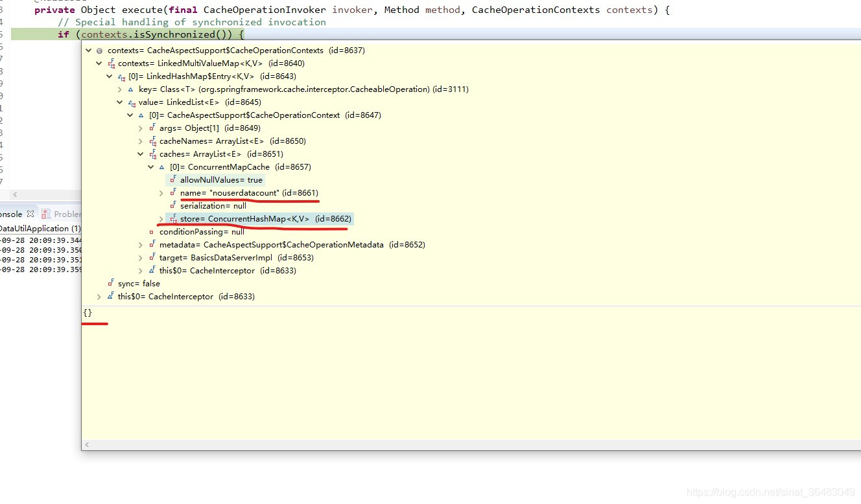Expand the metadata= CacheOperationMetadata entry
Viewport: 861px width, 504px height.
(x=140, y=245)
